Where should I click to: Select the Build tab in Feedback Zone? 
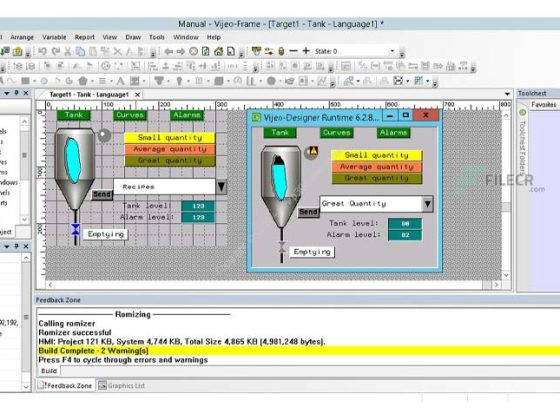(x=49, y=371)
